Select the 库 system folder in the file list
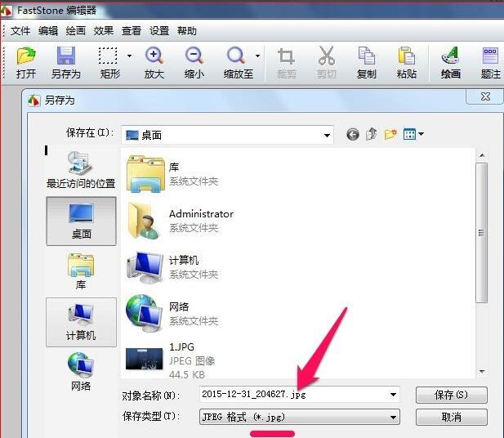The height and width of the screenshot is (438, 504). pyautogui.click(x=173, y=174)
